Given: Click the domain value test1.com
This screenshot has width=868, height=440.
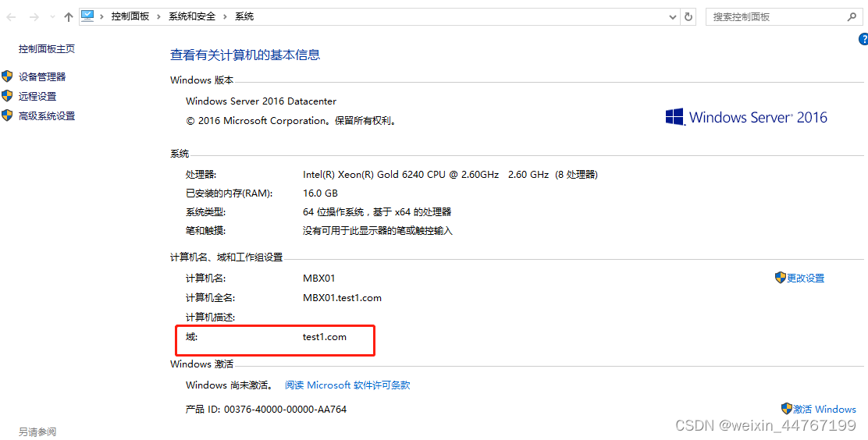Looking at the screenshot, I should (325, 336).
